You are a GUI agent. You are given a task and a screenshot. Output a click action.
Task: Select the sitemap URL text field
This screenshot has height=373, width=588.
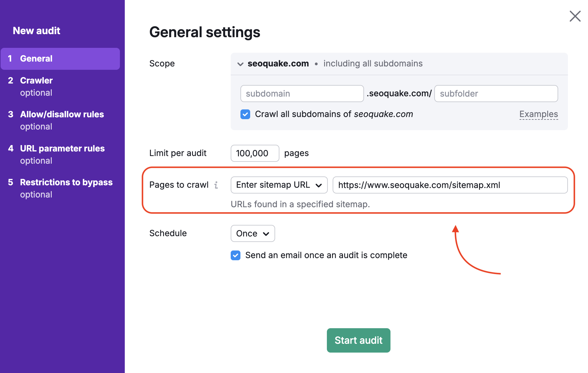pos(450,185)
